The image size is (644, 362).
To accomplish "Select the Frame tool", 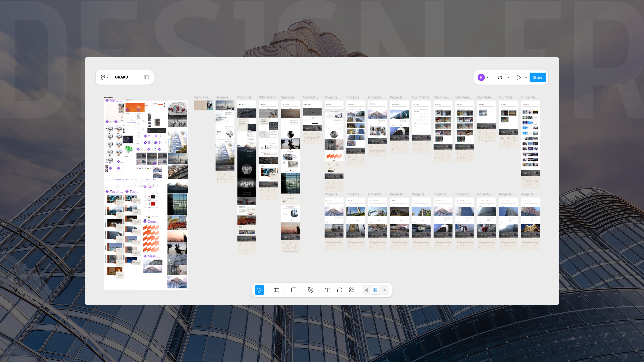I will point(277,290).
